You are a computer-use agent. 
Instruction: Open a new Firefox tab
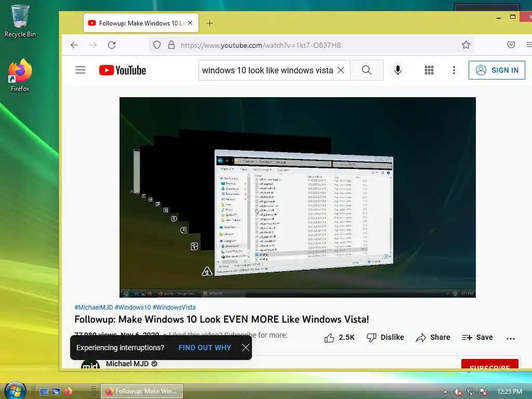point(210,23)
